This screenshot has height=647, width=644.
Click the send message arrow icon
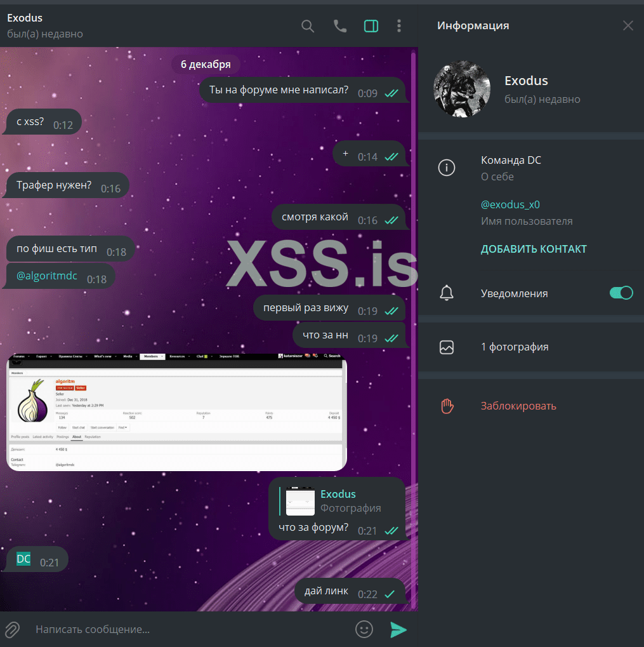[x=398, y=629]
